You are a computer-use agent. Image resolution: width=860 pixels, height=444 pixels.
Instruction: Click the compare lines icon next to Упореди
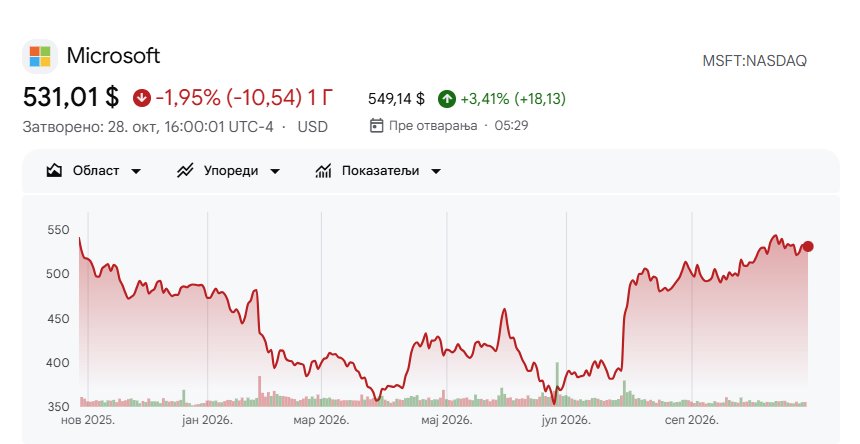(185, 170)
